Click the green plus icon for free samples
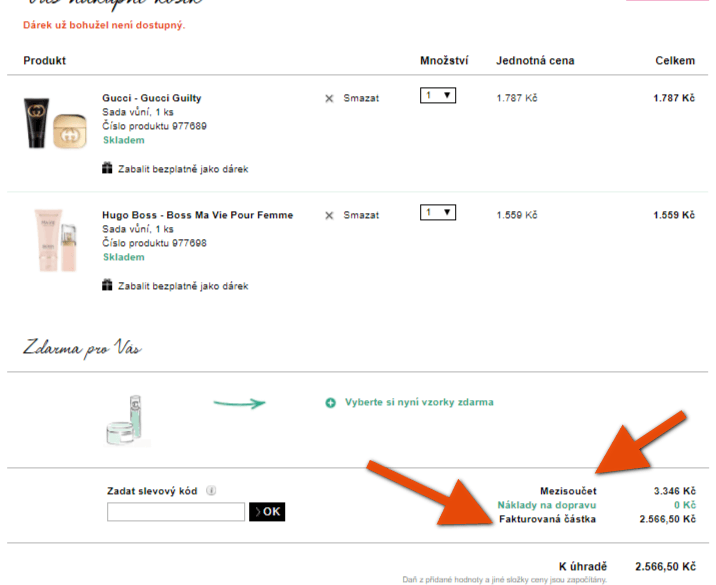 coord(330,403)
